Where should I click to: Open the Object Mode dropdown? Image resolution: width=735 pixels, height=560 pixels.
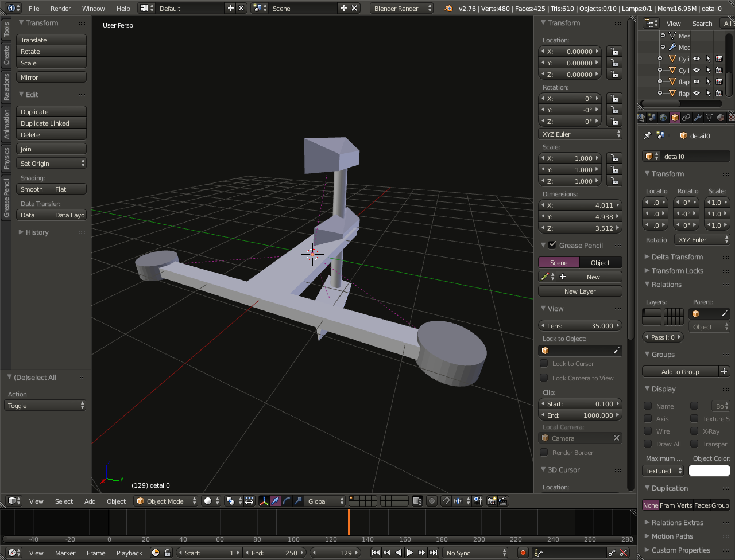click(166, 501)
